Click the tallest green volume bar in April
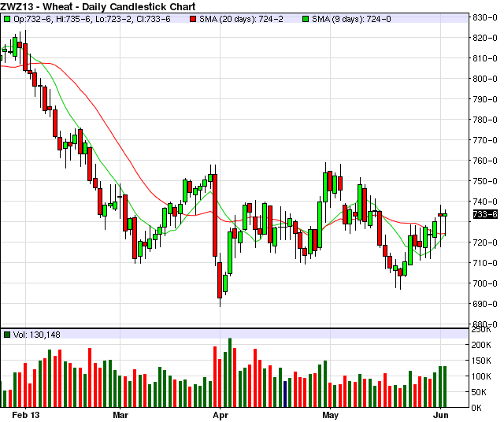 [230, 372]
